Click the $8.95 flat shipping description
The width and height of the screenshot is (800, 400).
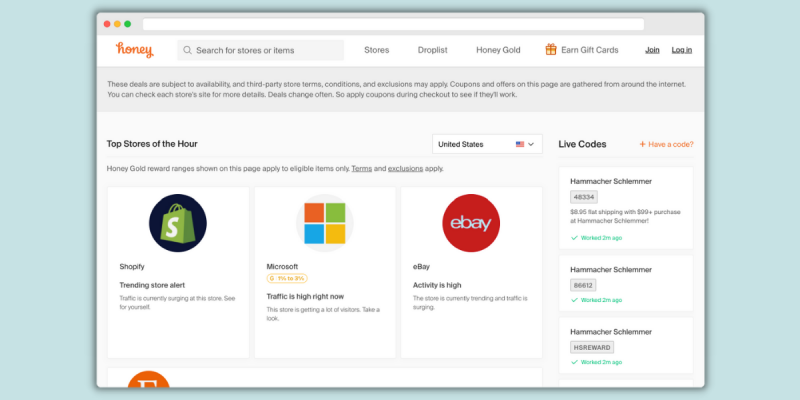[626, 216]
